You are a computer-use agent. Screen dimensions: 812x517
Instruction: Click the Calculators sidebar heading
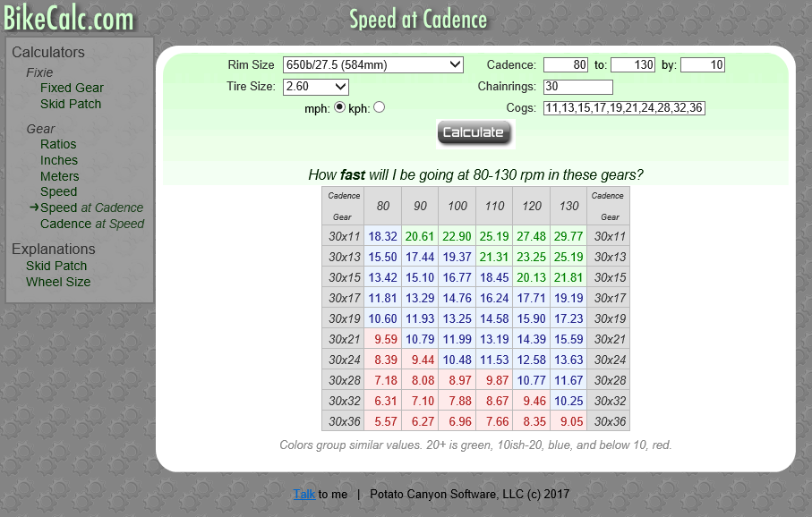click(48, 52)
